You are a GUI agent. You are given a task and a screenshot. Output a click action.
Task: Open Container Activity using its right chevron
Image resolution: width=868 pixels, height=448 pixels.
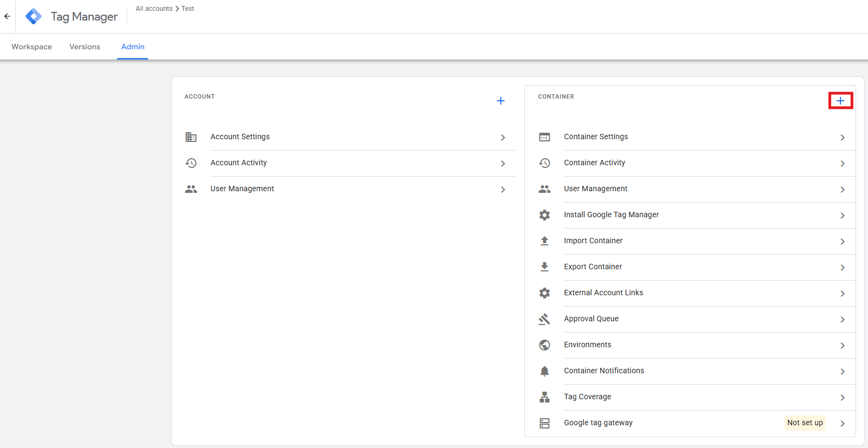coord(843,164)
